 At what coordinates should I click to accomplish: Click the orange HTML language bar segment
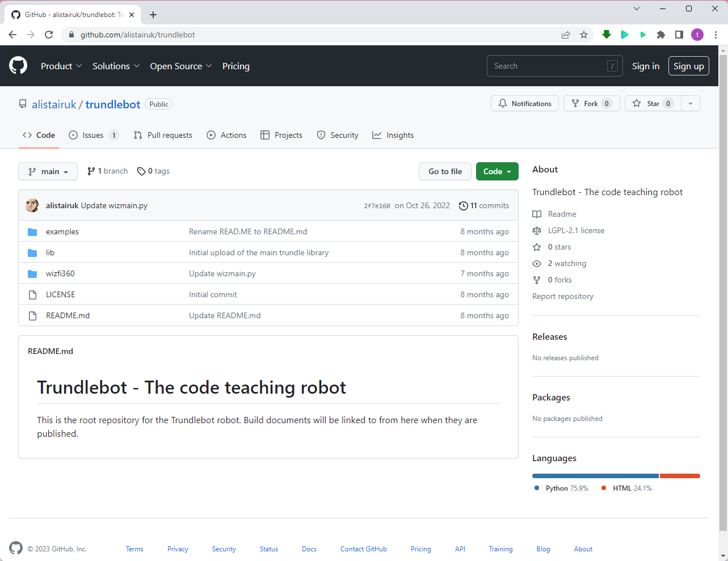tap(680, 476)
